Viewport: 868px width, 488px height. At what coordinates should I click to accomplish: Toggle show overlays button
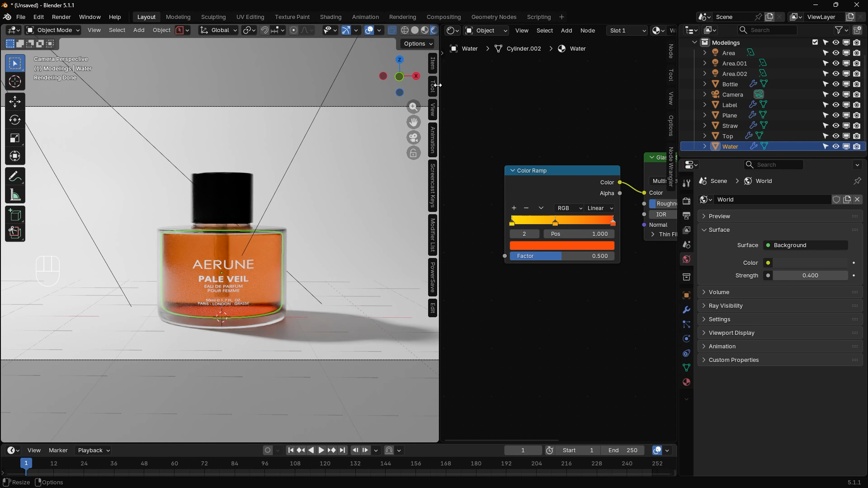tap(369, 30)
